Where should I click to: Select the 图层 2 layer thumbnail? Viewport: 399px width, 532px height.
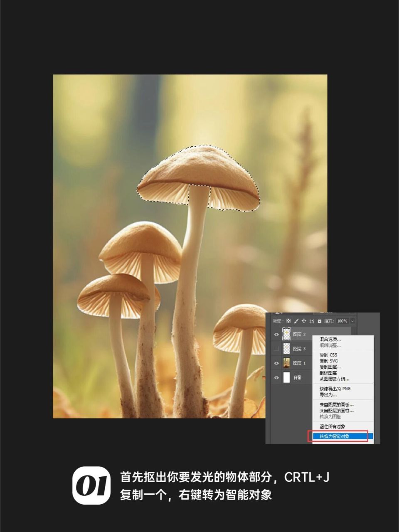pos(286,334)
